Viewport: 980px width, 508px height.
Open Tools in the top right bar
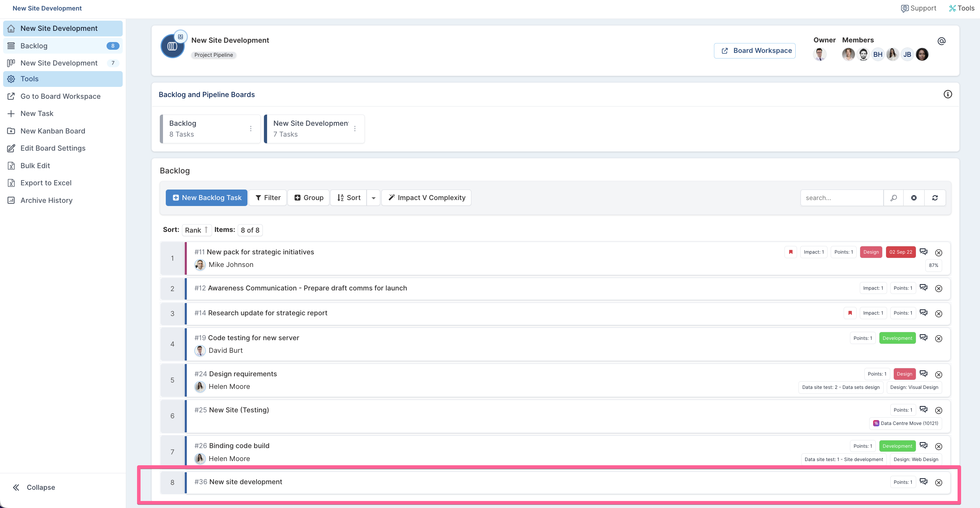(961, 8)
